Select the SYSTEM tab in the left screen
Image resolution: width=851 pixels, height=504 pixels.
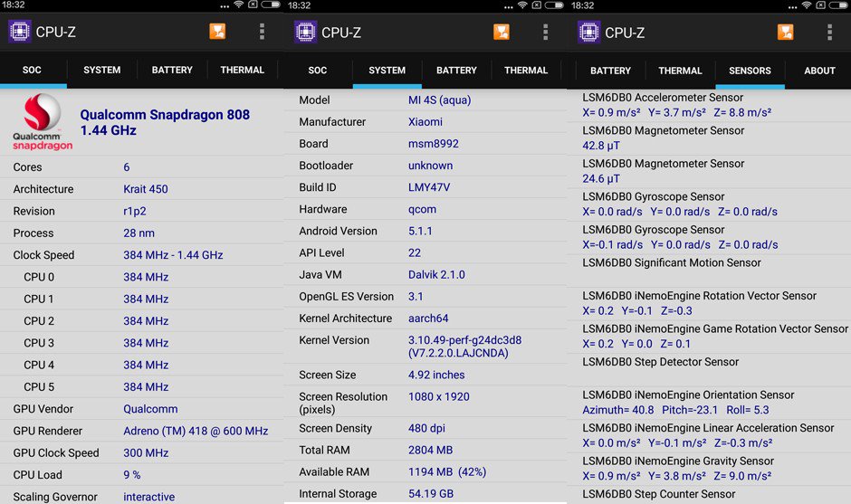[x=101, y=70]
